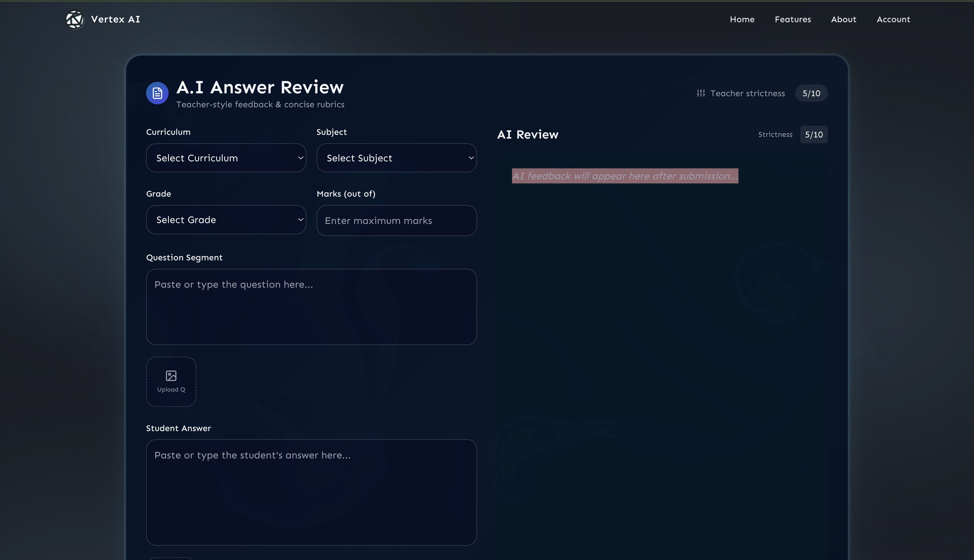974x560 pixels.
Task: Open the Features page
Action: [793, 19]
